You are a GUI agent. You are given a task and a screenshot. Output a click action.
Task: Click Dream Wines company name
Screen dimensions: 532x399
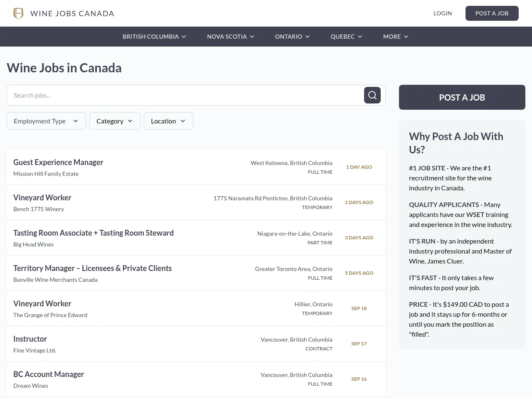[31, 386]
